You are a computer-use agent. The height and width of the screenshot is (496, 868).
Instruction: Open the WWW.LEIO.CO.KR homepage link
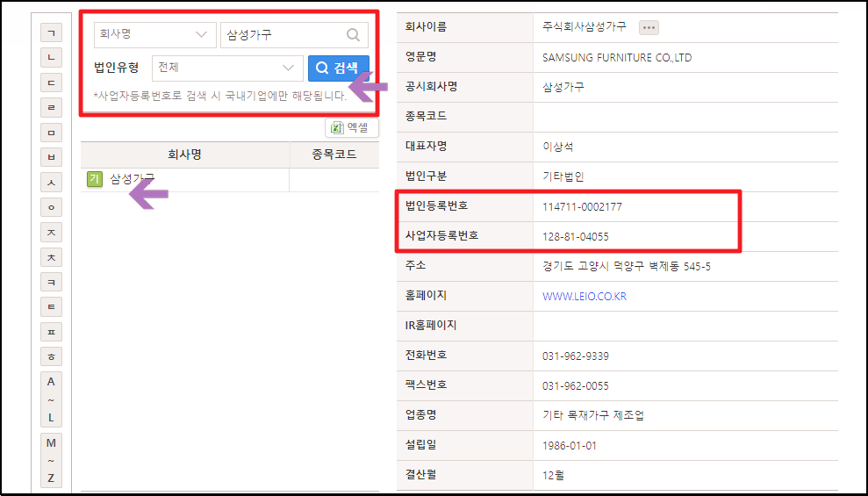point(584,296)
